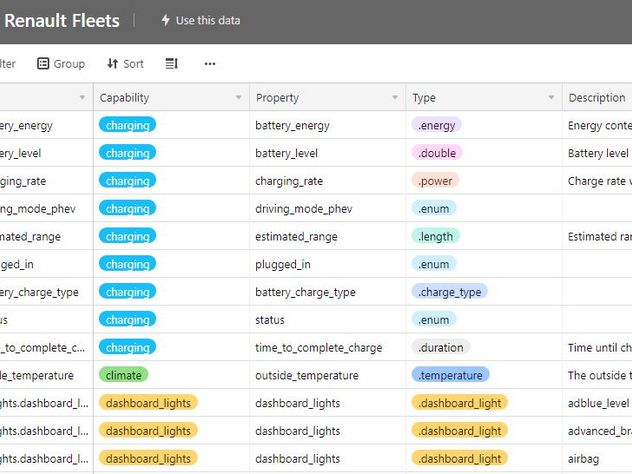Click the lightning bolt icon beside Use this data
The width and height of the screenshot is (632, 474).
click(x=165, y=20)
